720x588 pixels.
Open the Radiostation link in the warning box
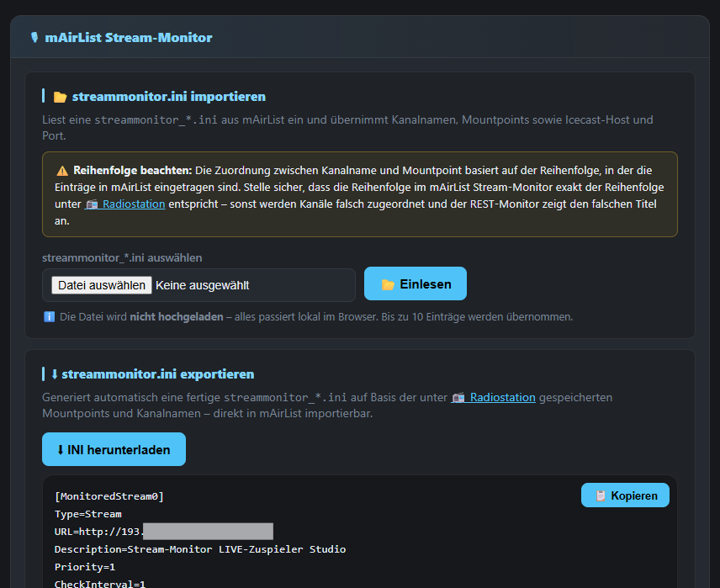point(124,204)
